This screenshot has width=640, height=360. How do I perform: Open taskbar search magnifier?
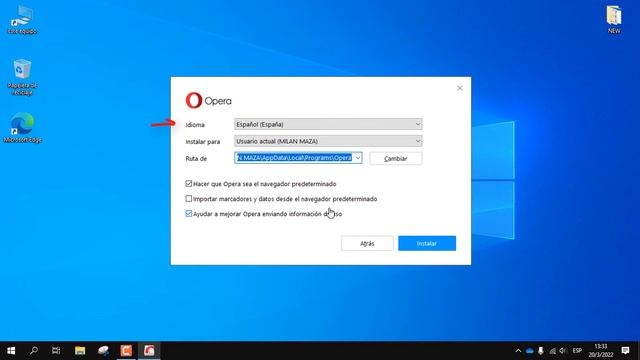click(34, 351)
